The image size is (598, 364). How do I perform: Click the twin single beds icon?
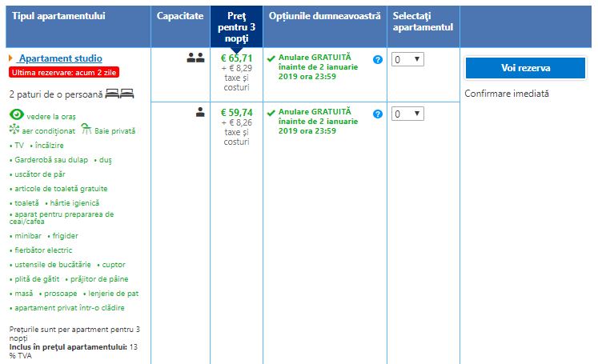120,94
